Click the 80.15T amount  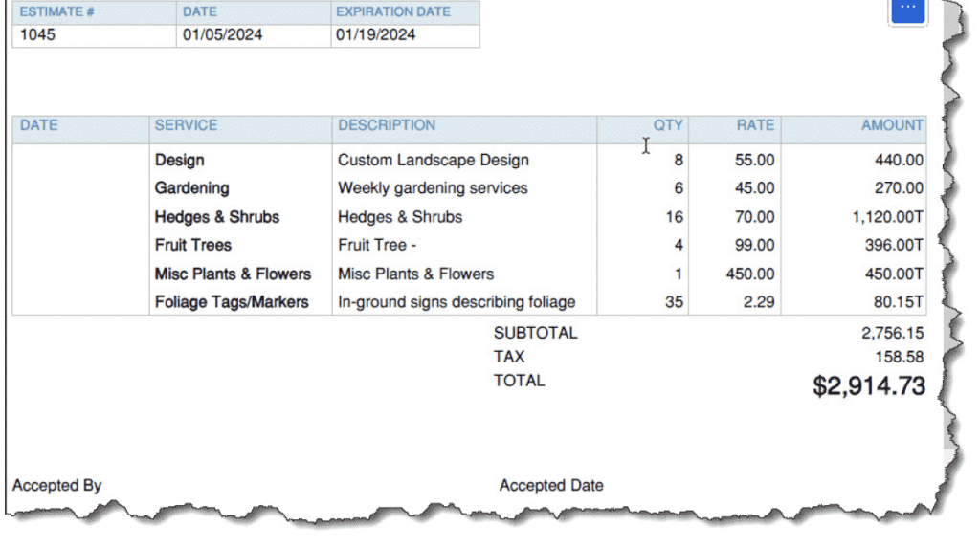898,302
